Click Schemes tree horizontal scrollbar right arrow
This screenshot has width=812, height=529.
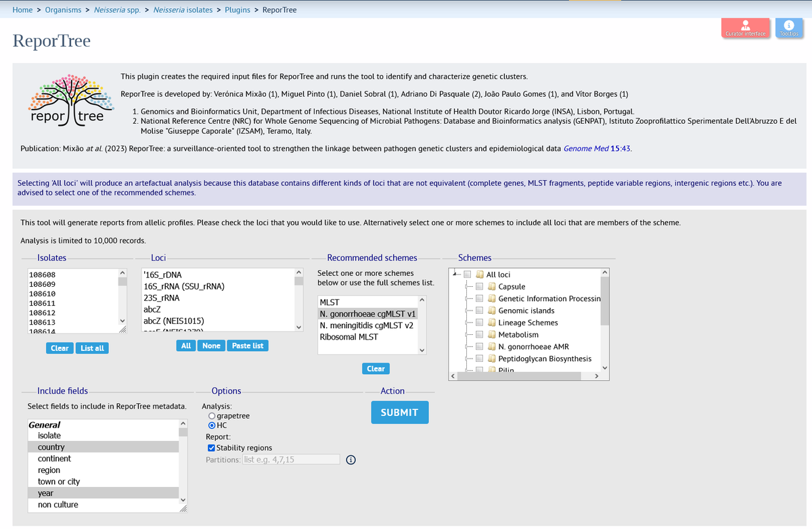(596, 375)
